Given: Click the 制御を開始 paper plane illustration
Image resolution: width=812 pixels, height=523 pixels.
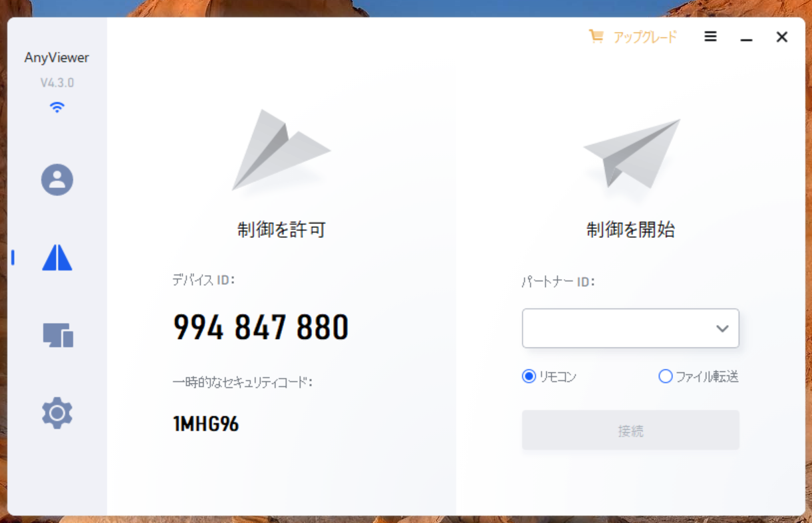Looking at the screenshot, I should pyautogui.click(x=632, y=154).
